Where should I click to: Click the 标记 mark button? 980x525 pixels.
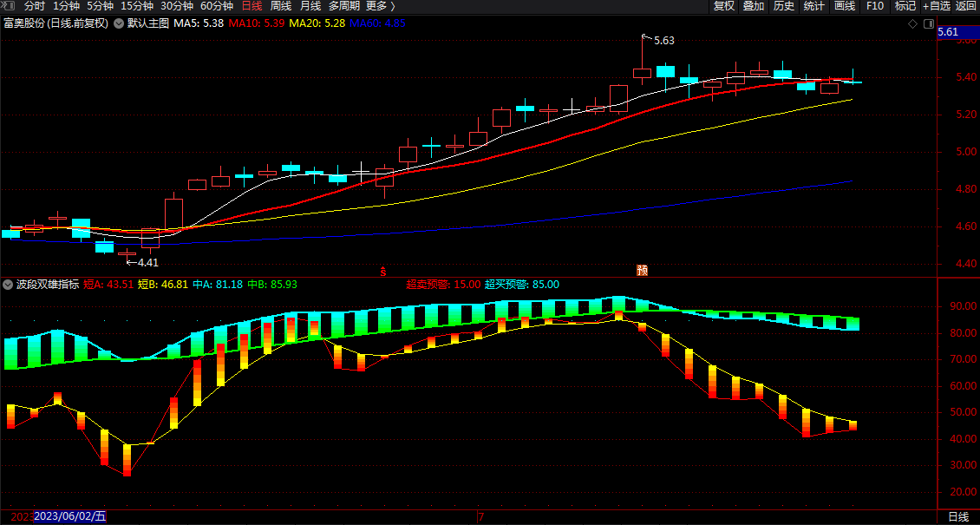[905, 6]
